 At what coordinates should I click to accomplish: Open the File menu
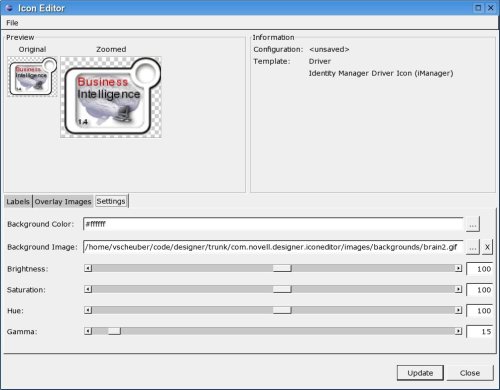coord(12,23)
